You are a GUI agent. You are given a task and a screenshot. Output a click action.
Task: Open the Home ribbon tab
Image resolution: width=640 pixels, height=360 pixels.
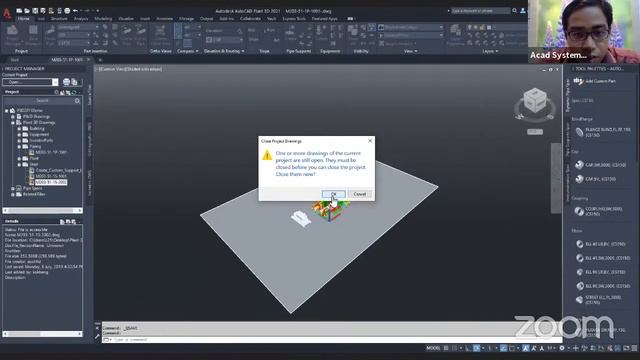(24, 19)
